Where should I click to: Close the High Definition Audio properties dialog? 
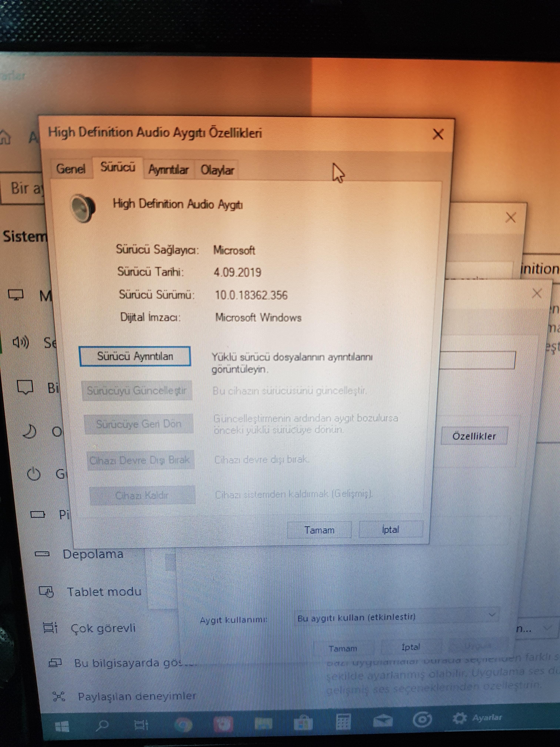438,134
